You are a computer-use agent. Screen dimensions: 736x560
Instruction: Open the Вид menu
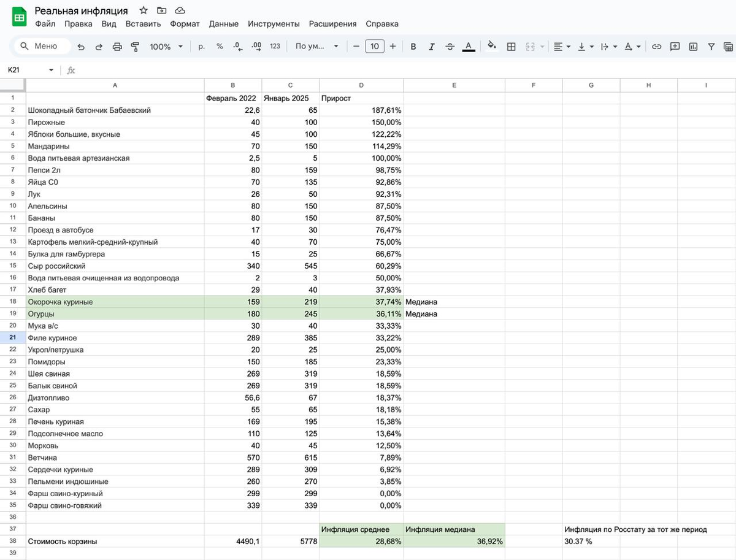point(109,24)
